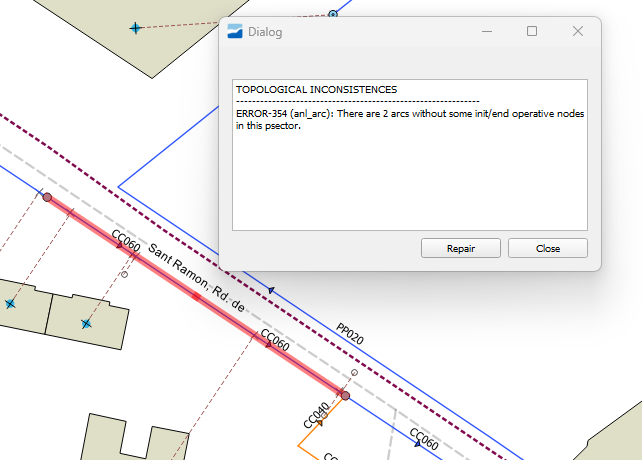
Task: Click the Dialog app icon in title bar
Action: pos(235,32)
